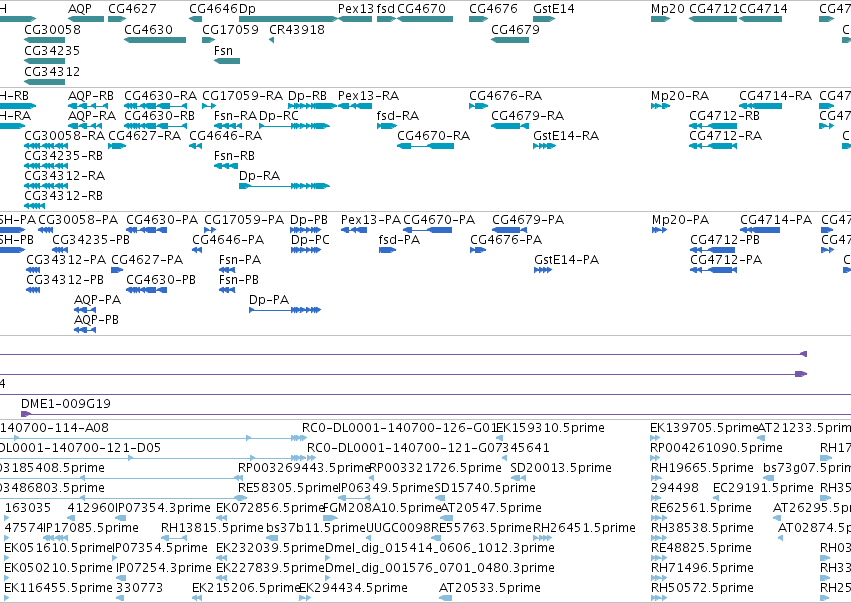Click the Mp20 gene label
This screenshot has width=851, height=603.
coord(668,9)
